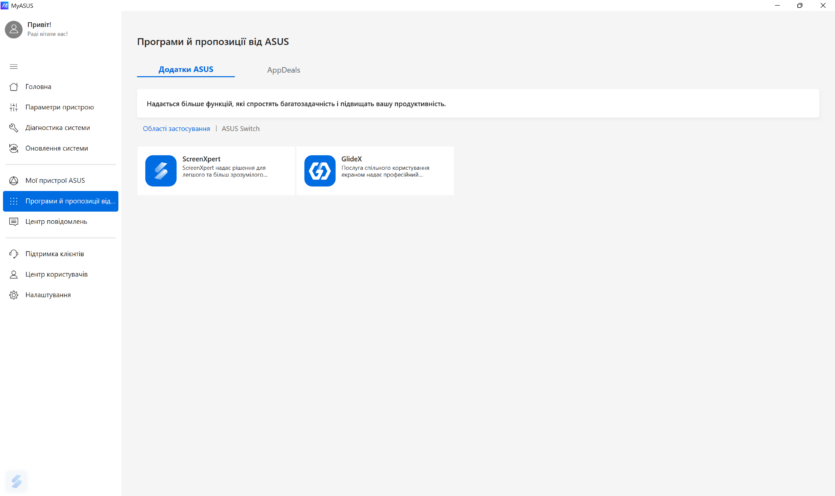The height and width of the screenshot is (496, 835).
Task: Click the Надасться більше функцій banner text
Action: [296, 104]
